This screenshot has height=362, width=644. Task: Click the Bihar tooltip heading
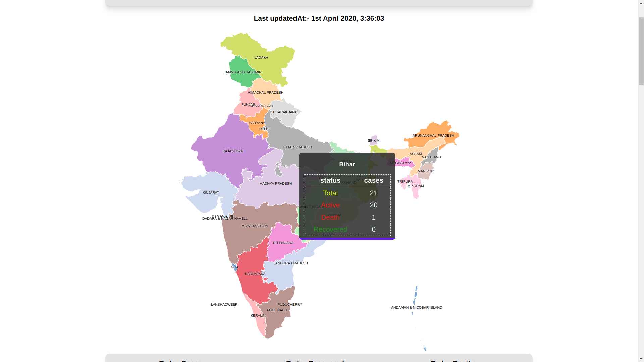point(347,164)
